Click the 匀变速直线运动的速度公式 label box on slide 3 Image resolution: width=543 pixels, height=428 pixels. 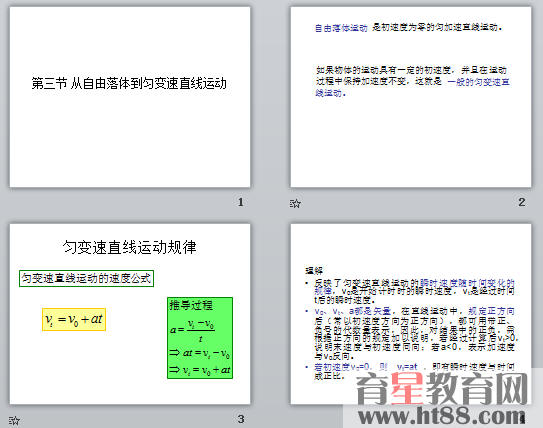(86, 278)
